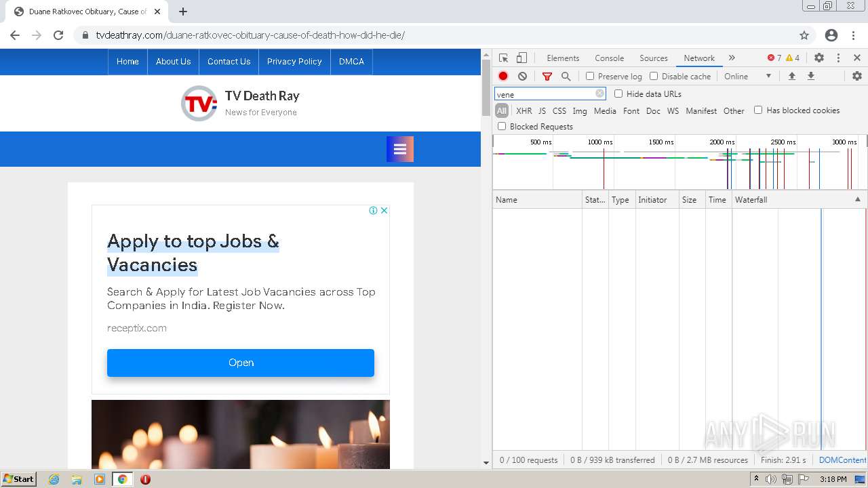Click the address bar URL
The width and height of the screenshot is (868, 488).
[250, 35]
